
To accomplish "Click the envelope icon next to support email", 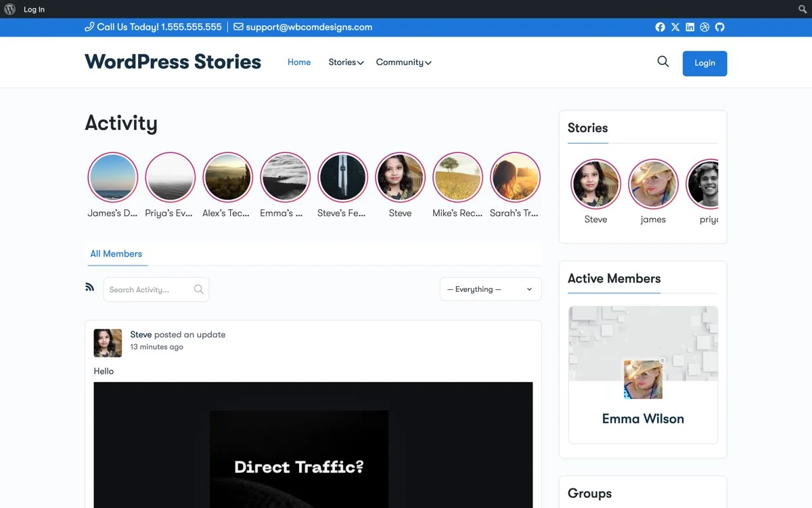I will pos(238,27).
